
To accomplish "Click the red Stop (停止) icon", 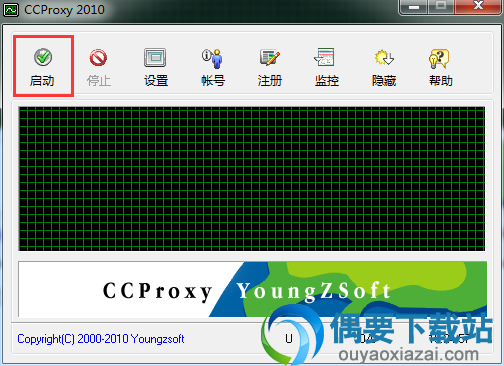I will tap(98, 58).
